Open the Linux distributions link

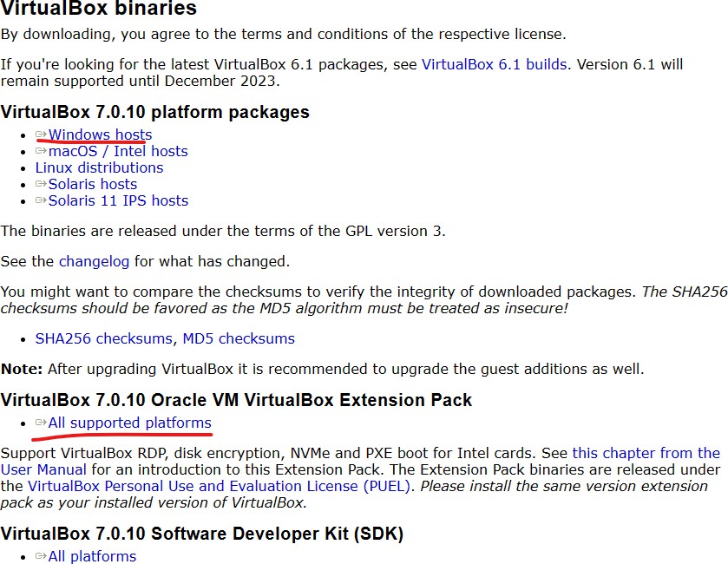[x=100, y=167]
